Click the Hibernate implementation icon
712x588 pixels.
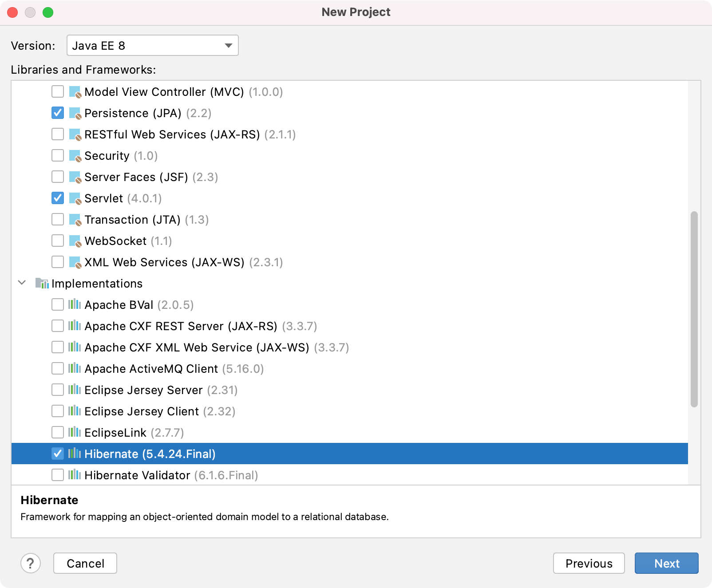pyautogui.click(x=75, y=454)
